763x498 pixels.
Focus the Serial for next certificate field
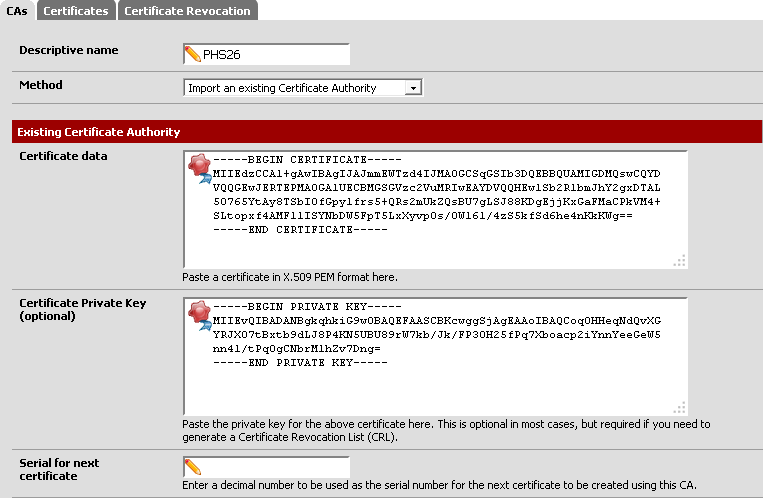(x=275, y=467)
